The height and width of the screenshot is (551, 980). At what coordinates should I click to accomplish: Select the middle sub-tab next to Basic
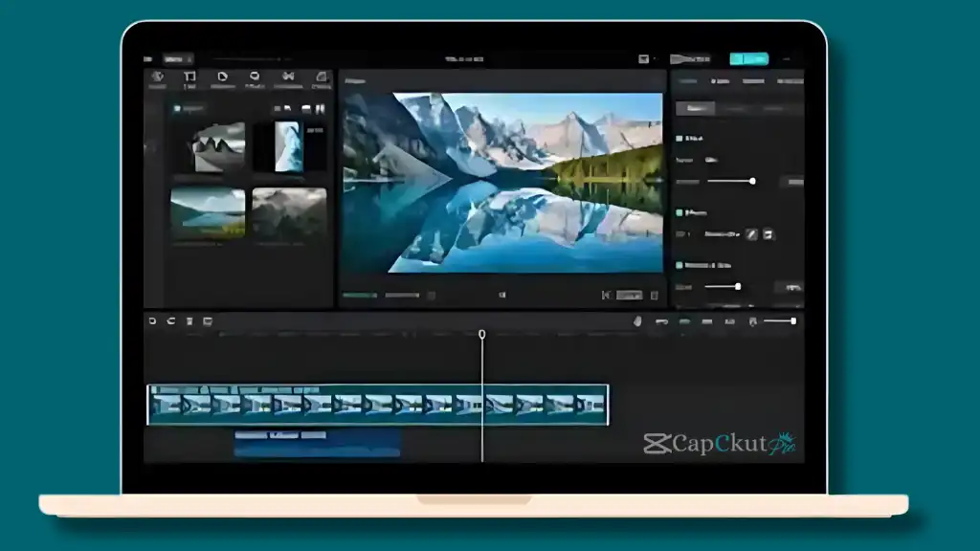(x=735, y=108)
